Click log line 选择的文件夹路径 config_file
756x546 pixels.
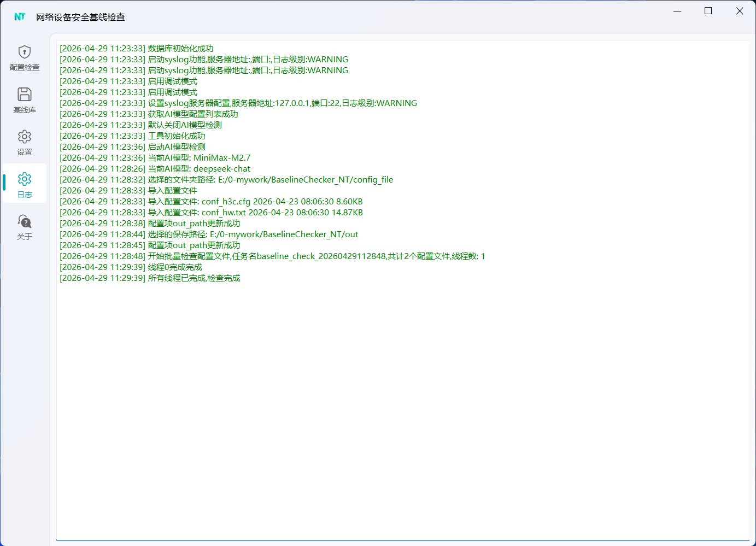coord(226,180)
